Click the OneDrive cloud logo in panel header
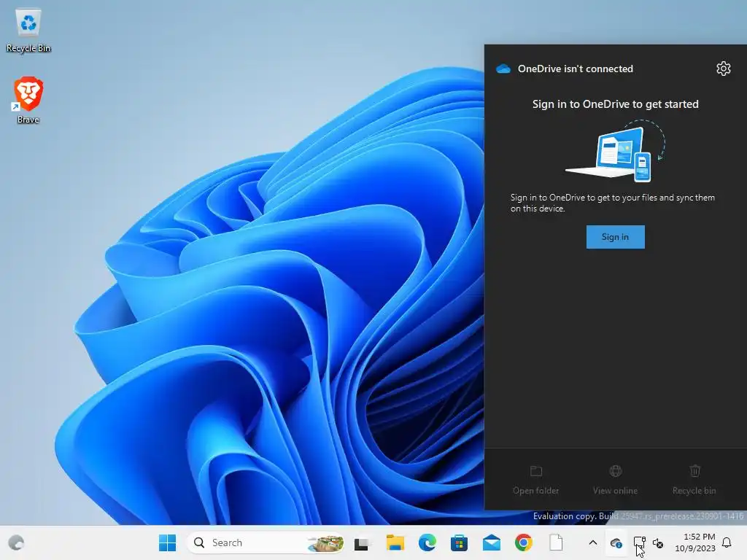This screenshot has width=747, height=560. point(503,69)
